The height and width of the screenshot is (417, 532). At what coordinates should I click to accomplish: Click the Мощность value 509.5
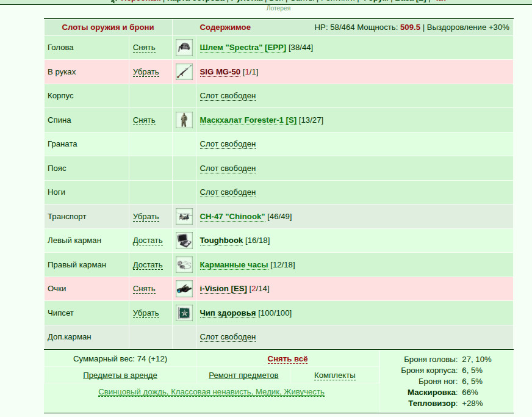(410, 27)
